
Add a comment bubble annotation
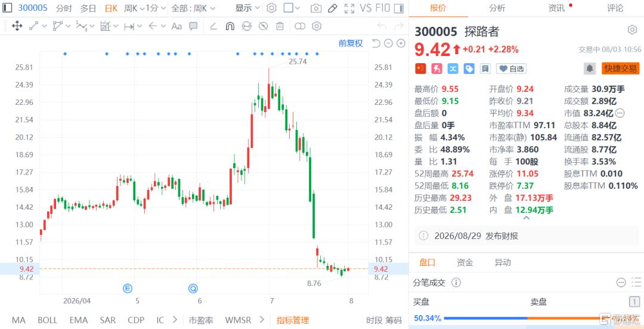pos(193,26)
